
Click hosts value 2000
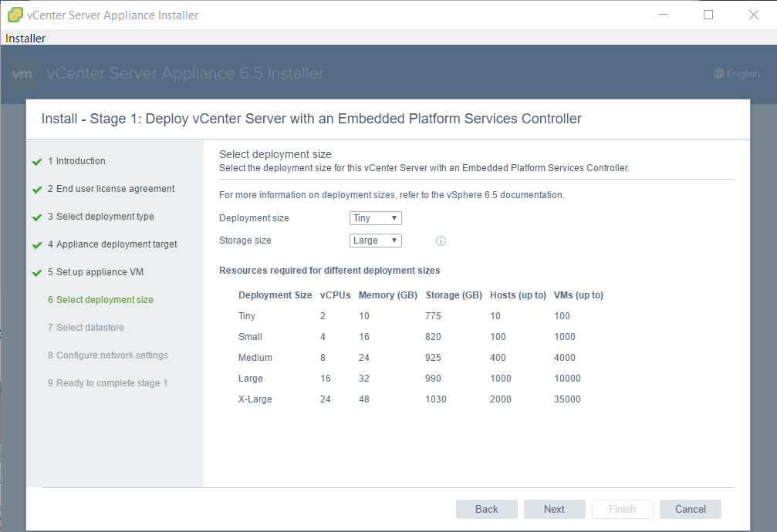[501, 399]
